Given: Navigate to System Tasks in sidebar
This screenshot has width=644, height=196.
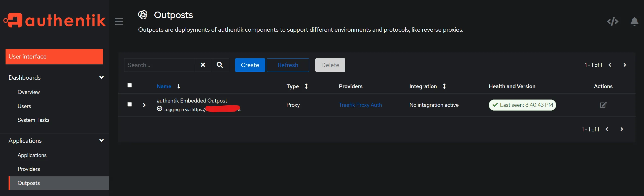Looking at the screenshot, I should tap(33, 120).
